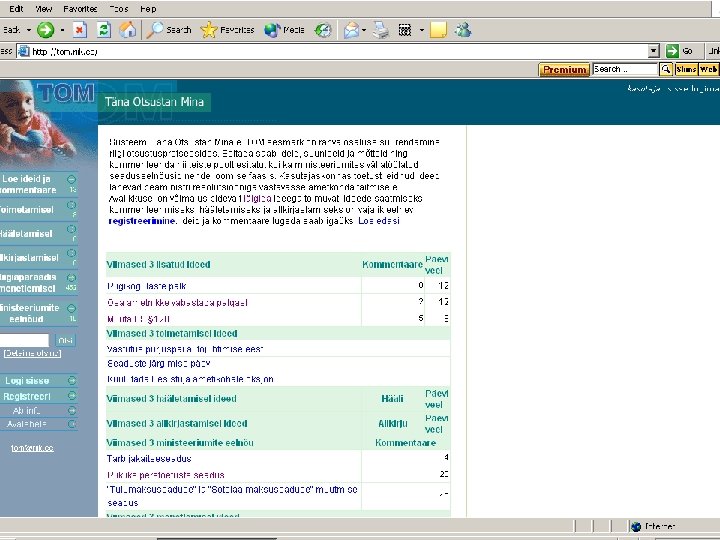Click the green Forward arrow button
720x540 pixels.
(45, 30)
